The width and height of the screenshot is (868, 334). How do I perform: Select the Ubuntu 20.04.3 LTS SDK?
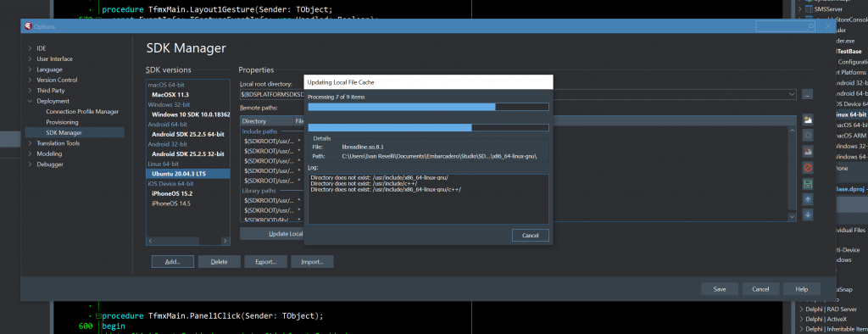click(x=187, y=174)
